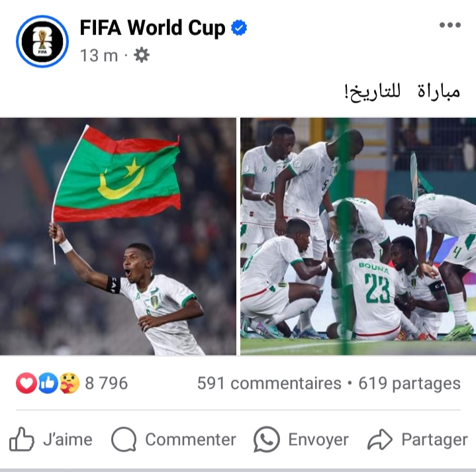Click the blue verified badge icon
The image size is (476, 472).
point(239,28)
